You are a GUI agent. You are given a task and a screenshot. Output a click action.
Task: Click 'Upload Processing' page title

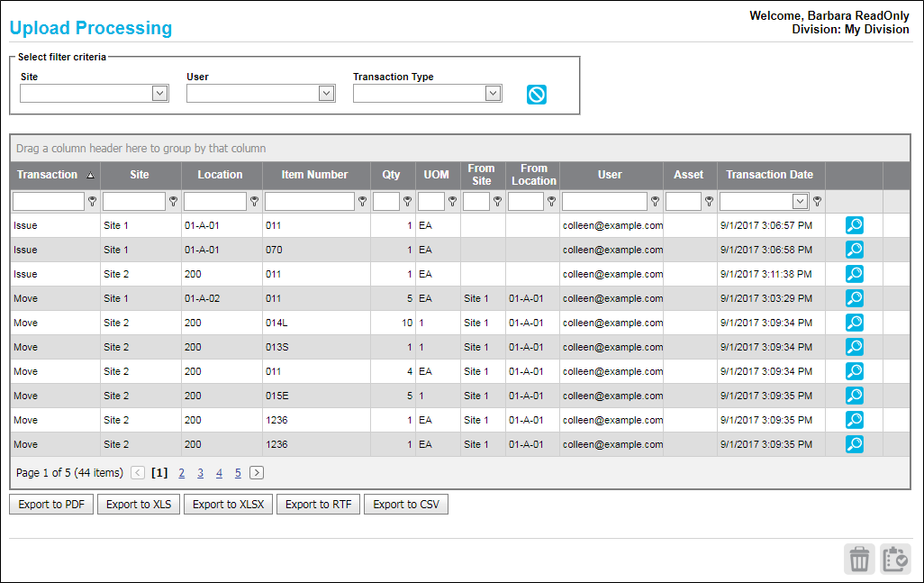pyautogui.click(x=91, y=28)
